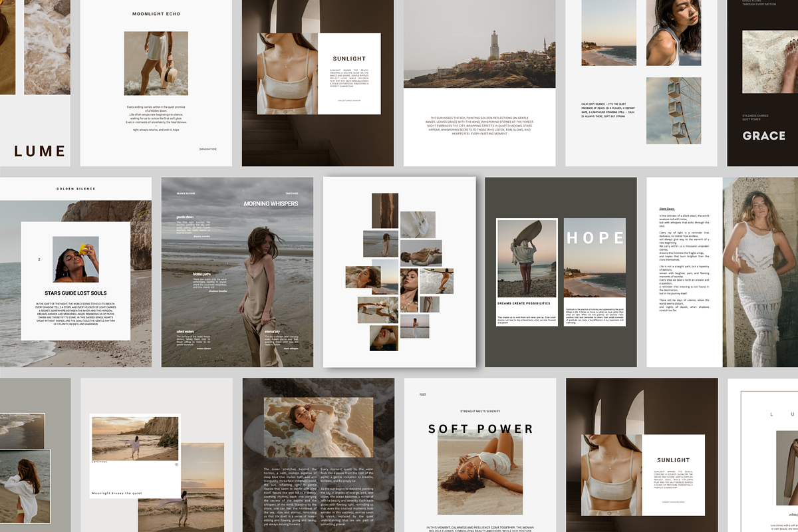
Task: Click "STILLNESS CARRIES QUIET POWER" text
Action: coord(756,118)
